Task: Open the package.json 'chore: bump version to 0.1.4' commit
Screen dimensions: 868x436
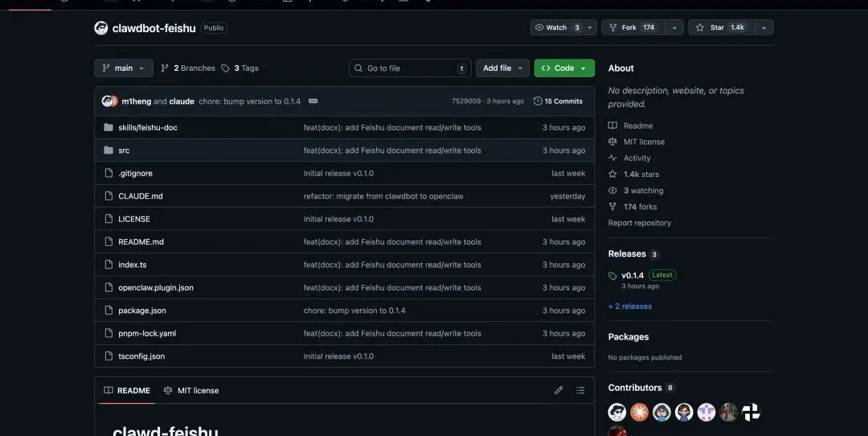Action: pyautogui.click(x=354, y=311)
